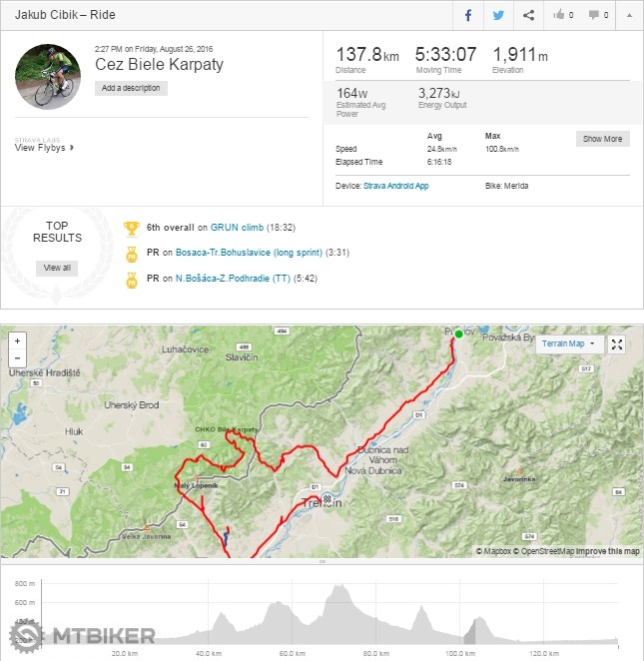Click the green start marker on the map

click(458, 333)
